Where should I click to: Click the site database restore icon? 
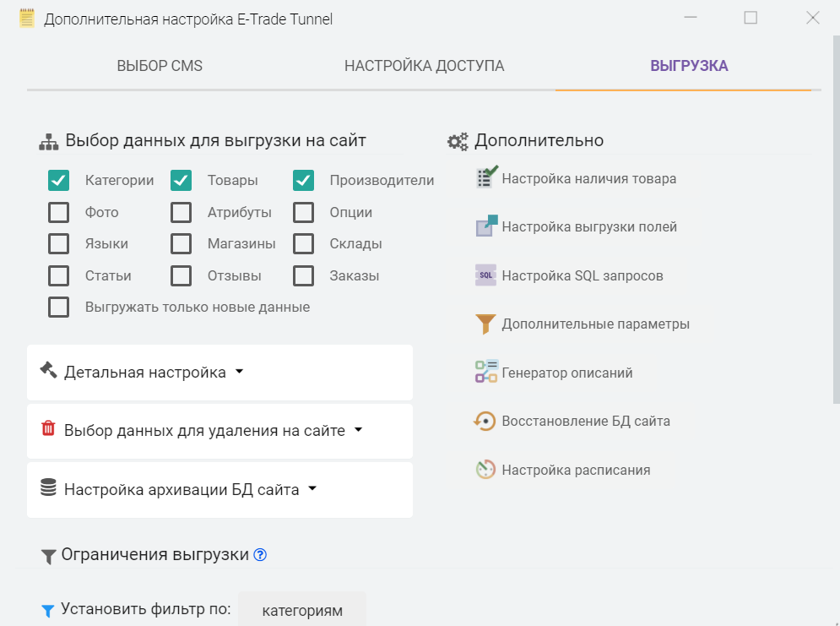485,421
